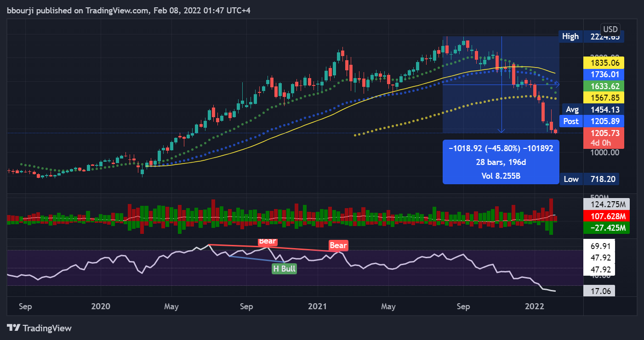Image resolution: width=644 pixels, height=340 pixels.
Task: Click the bbourji published on TradingView.com header
Action: coord(128,10)
